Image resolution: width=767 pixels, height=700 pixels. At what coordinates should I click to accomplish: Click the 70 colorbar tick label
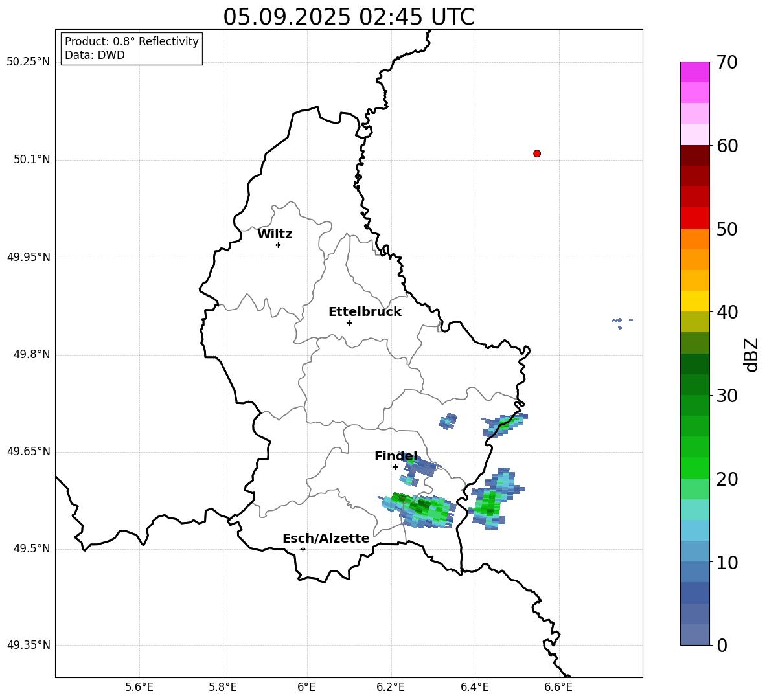pyautogui.click(x=727, y=63)
